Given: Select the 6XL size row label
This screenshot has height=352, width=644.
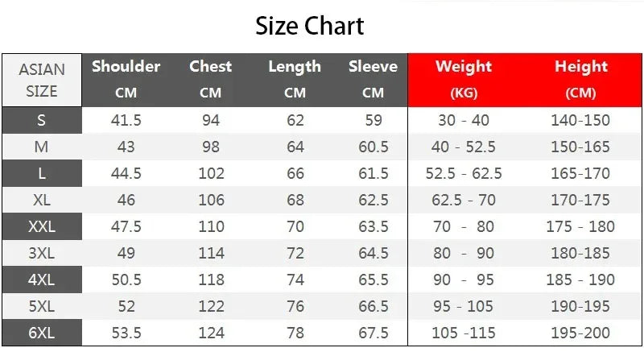Looking at the screenshot, I should (x=42, y=333).
